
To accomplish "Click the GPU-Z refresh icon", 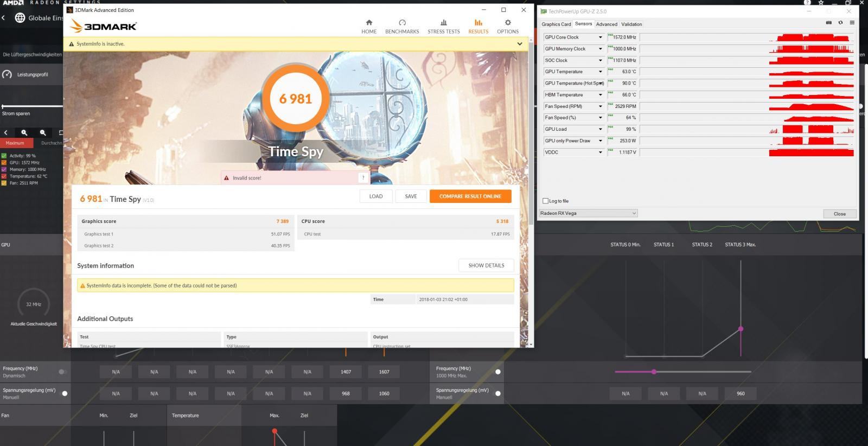I will (840, 23).
